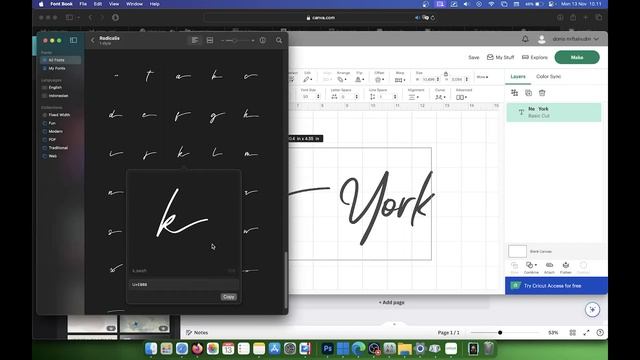Open glyph size dropdown arrow in Font Book
Screen dimensions: 640x360
[253, 40]
